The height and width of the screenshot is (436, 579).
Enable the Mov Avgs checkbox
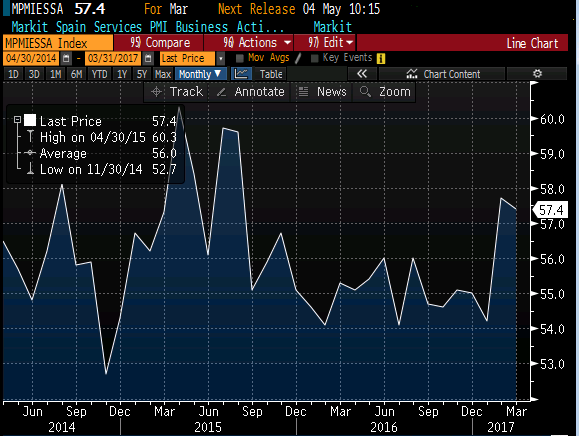[x=240, y=58]
